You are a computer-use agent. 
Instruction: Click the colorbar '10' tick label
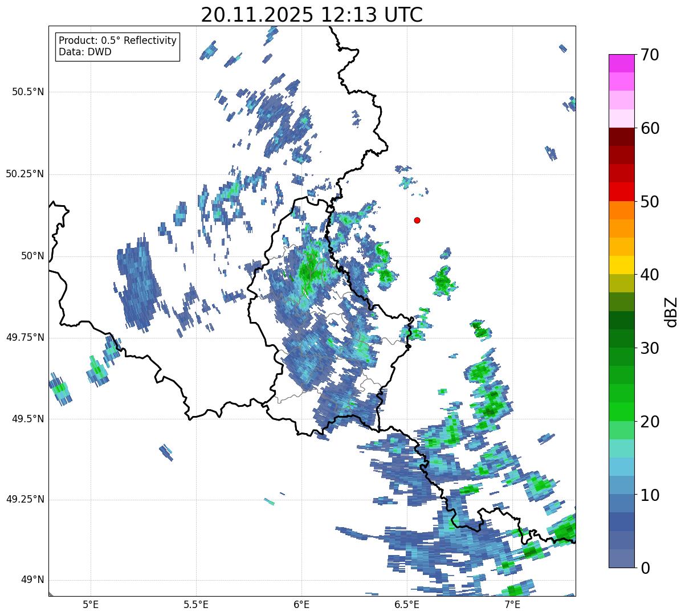[650, 495]
